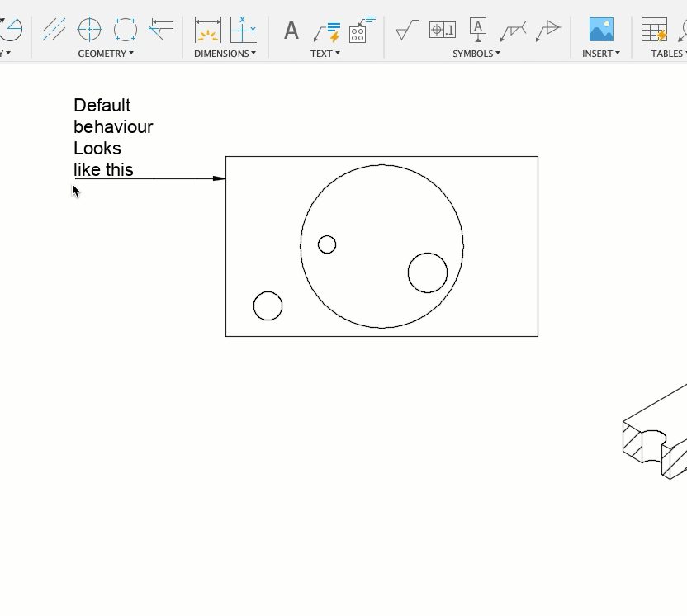Select the Ordinate Dimension tool
Screen dimensions: 687x616
[x=243, y=30]
